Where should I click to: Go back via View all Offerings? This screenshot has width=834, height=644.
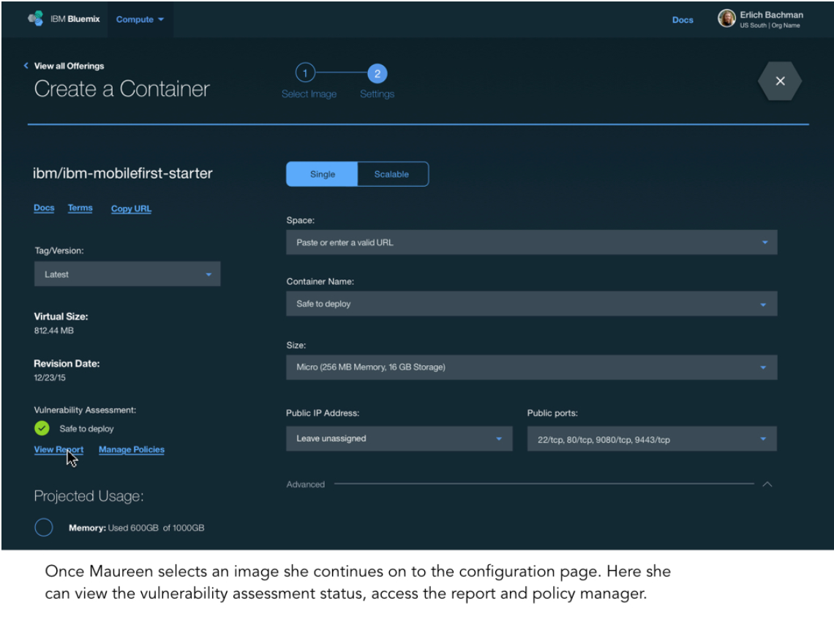69,66
